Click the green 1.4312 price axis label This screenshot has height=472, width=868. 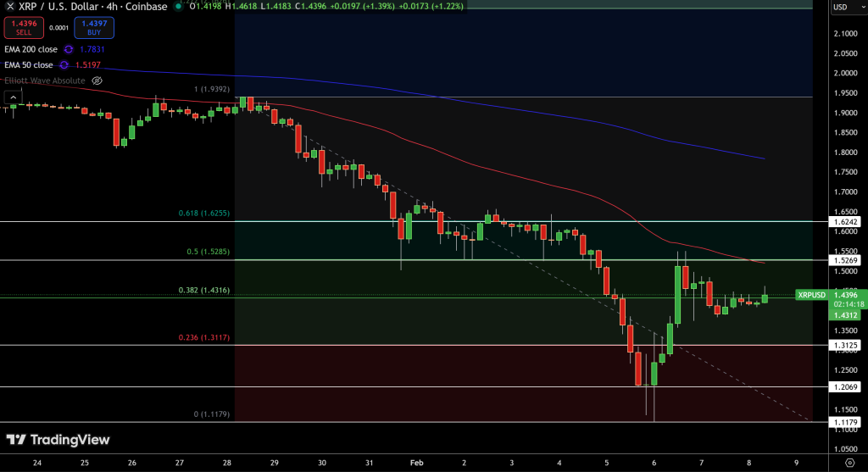(x=845, y=315)
